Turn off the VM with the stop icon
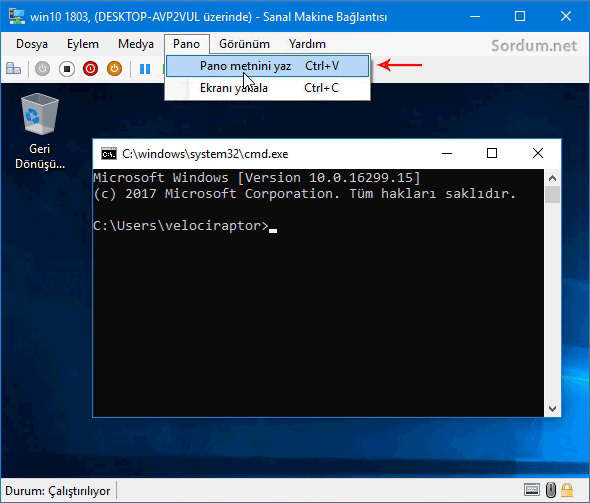Screen dimensions: 590x503 (67, 69)
